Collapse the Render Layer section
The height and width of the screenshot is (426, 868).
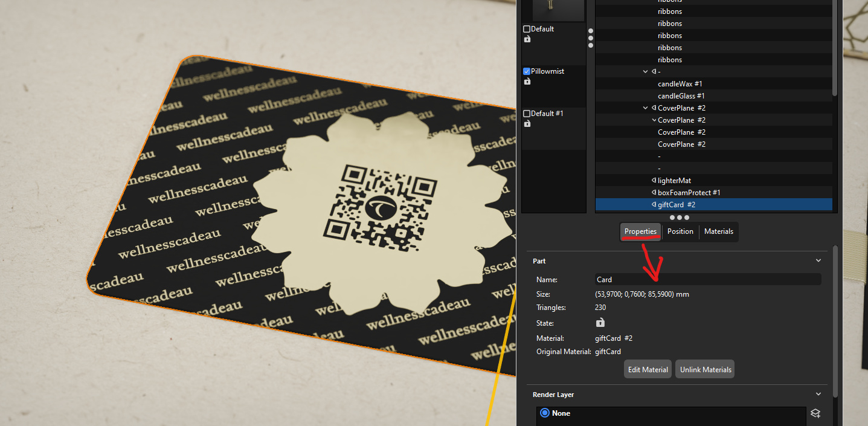(x=818, y=395)
